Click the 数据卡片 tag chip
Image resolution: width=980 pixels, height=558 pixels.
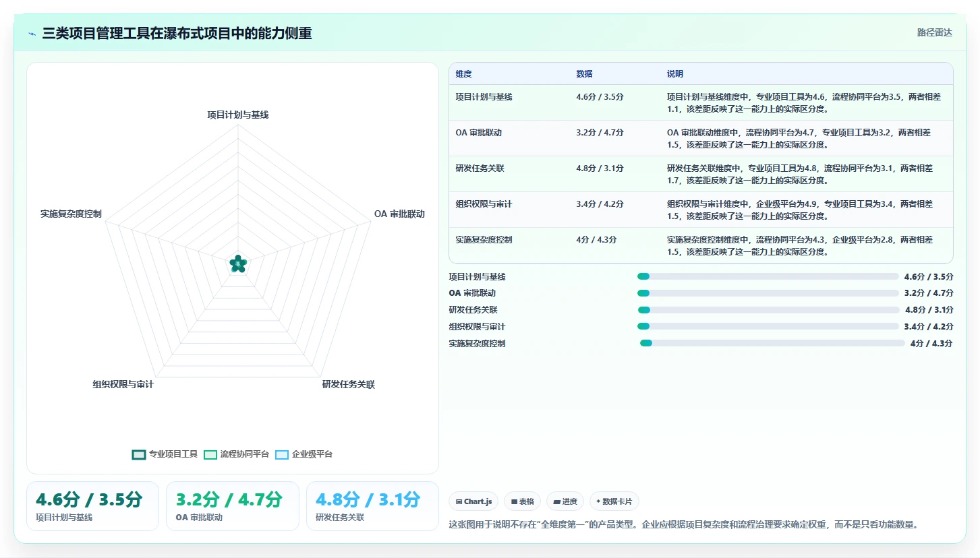tap(614, 501)
